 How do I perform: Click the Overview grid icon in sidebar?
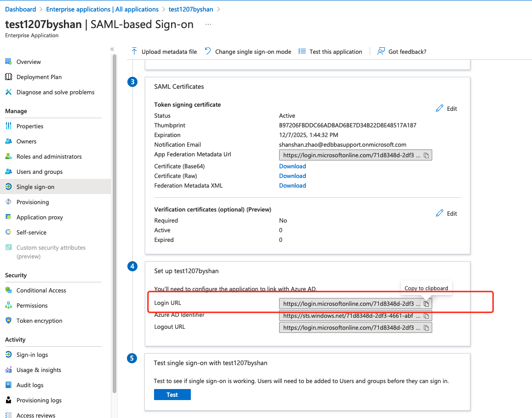pyautogui.click(x=8, y=62)
